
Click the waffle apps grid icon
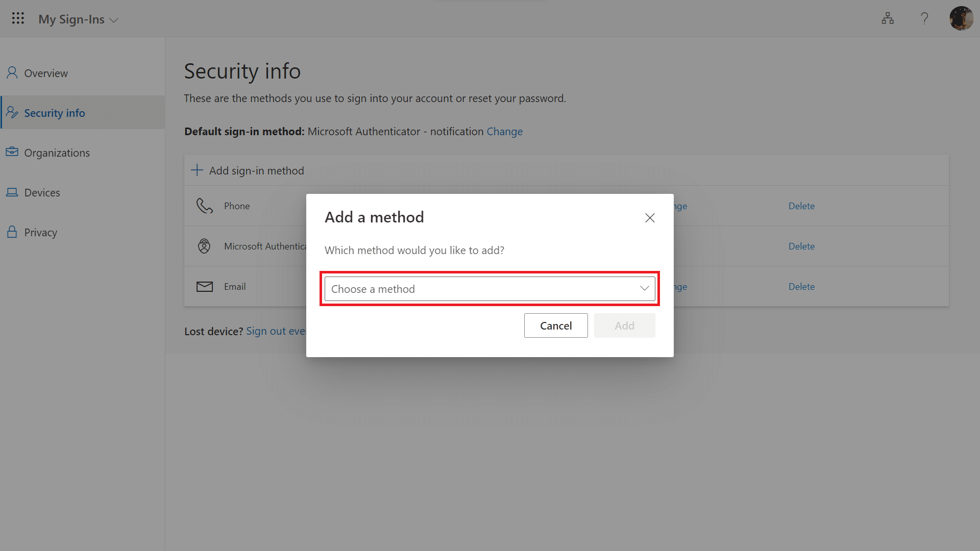pyautogui.click(x=18, y=18)
